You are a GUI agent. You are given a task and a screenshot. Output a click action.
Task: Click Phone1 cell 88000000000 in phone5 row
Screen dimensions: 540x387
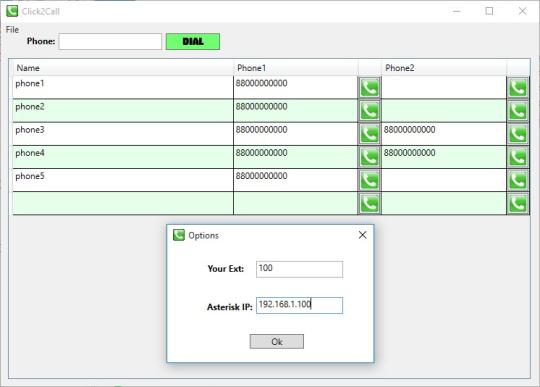coord(296,180)
